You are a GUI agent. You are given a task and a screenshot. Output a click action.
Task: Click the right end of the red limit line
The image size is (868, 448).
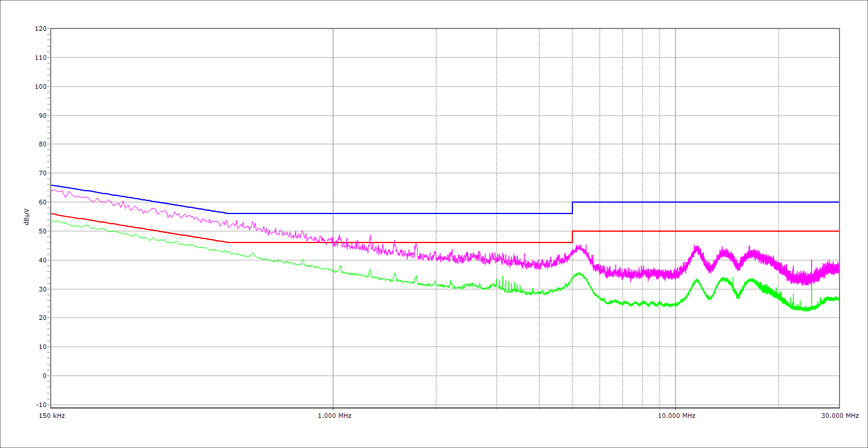click(838, 231)
